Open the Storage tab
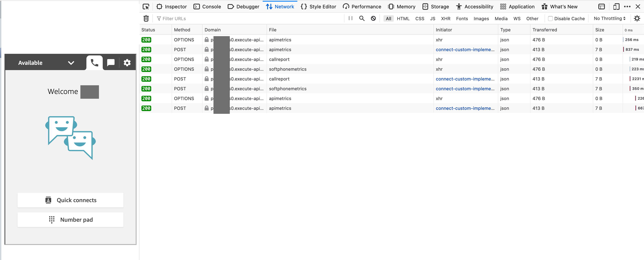Screen dimensions: 644x260 [436, 7]
